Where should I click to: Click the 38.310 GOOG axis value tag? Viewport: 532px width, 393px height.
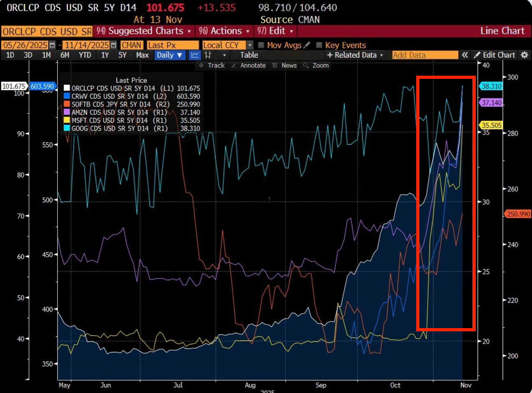click(491, 86)
